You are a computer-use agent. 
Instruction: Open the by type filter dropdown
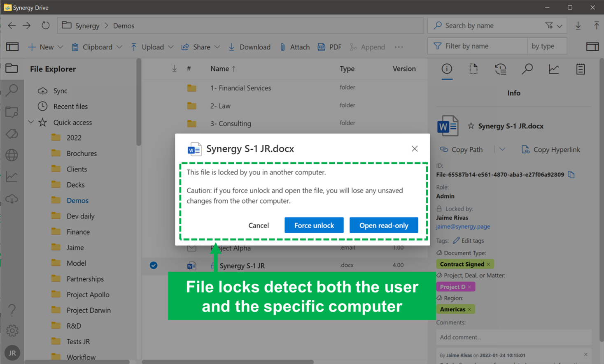tap(547, 46)
